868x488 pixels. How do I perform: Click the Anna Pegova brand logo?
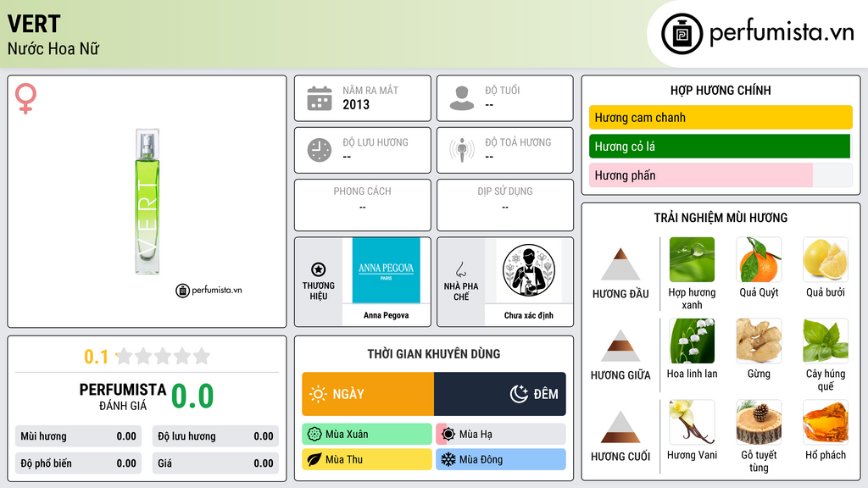[387, 270]
